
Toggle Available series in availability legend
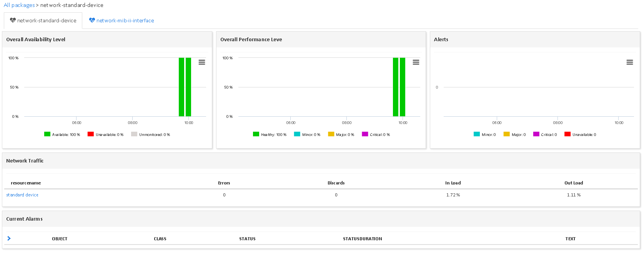coord(62,134)
